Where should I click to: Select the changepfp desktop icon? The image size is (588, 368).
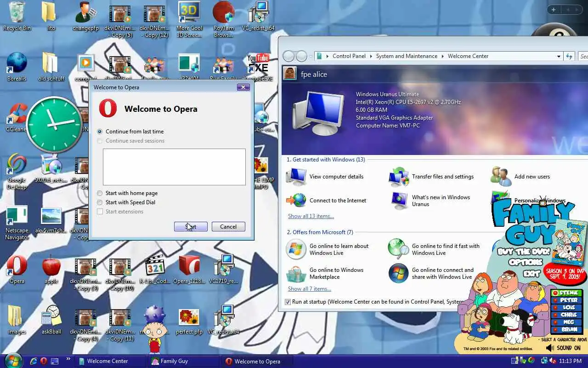click(x=85, y=17)
